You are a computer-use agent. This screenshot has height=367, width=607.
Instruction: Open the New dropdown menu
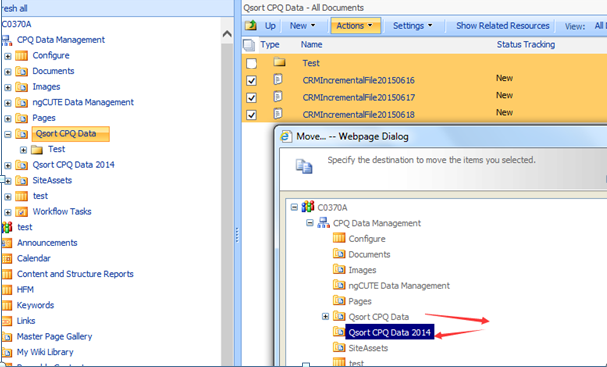(303, 26)
